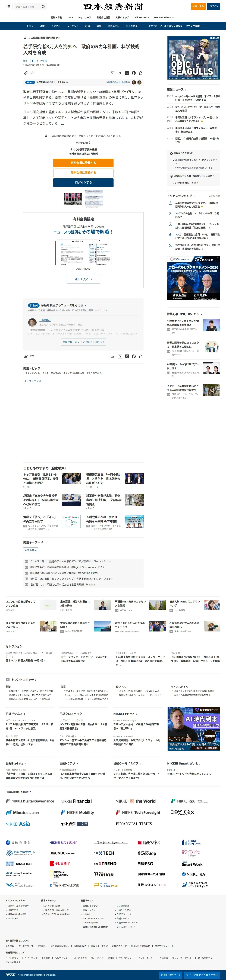Open the 日経中文網 logo link

point(75,824)
